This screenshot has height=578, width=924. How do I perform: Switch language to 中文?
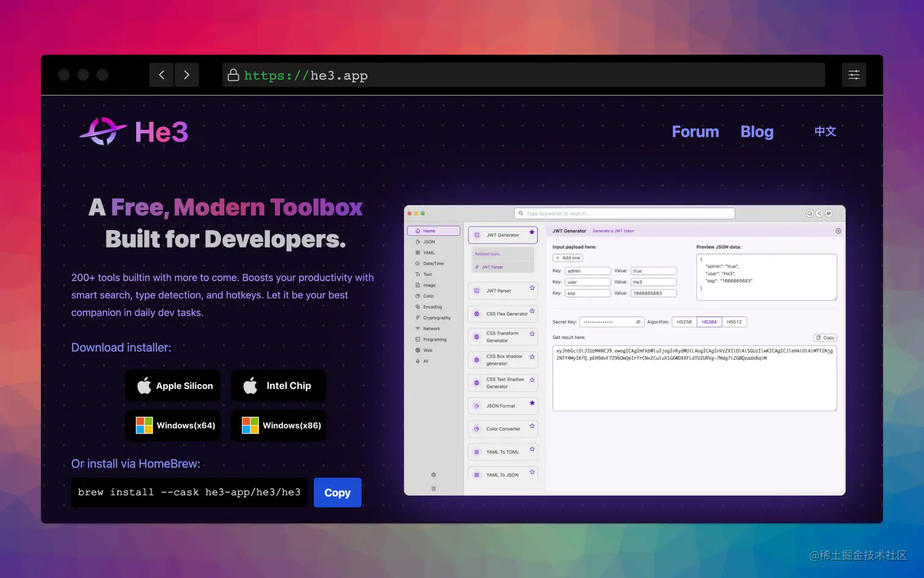[x=825, y=131]
